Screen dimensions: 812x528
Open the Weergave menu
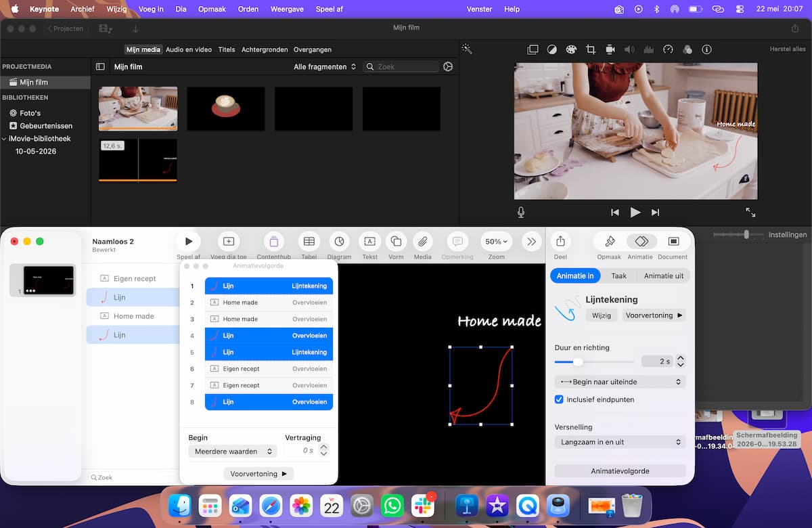coord(287,9)
